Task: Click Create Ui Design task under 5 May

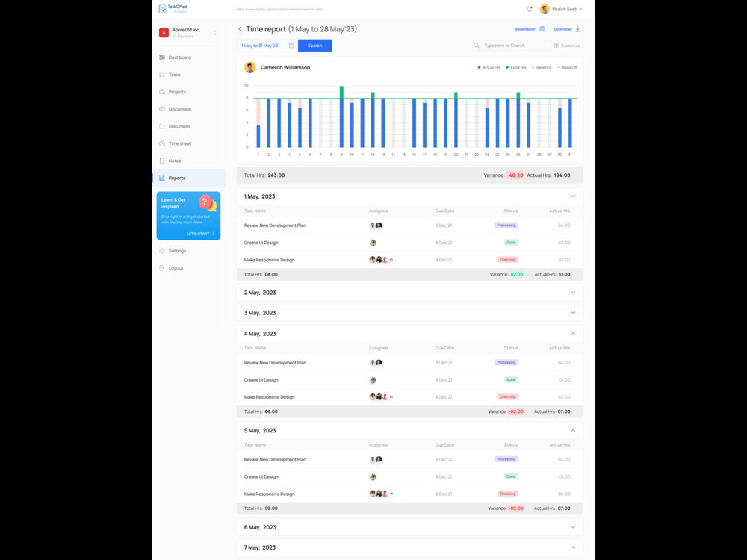Action: tap(261, 476)
